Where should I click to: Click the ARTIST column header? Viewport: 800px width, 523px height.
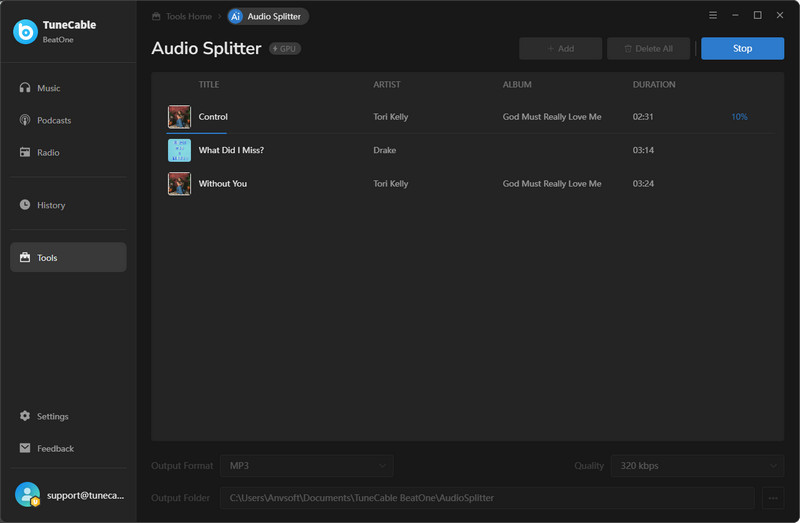click(386, 85)
